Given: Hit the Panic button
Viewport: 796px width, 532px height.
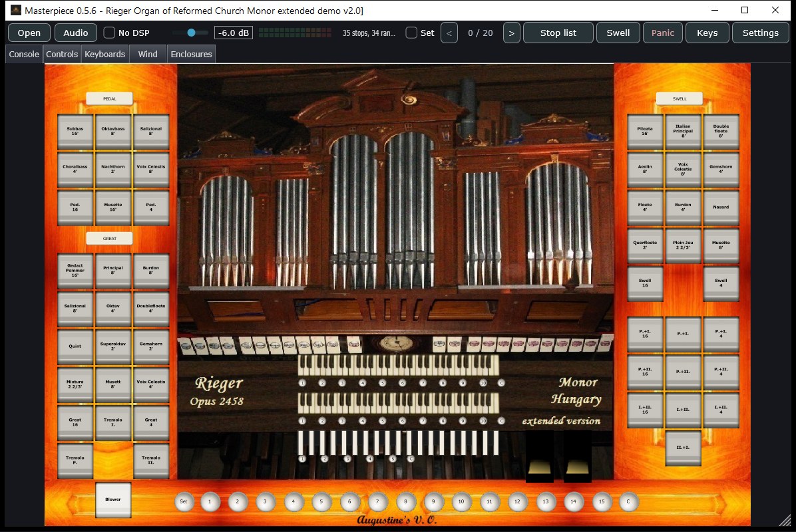Looking at the screenshot, I should coord(662,33).
